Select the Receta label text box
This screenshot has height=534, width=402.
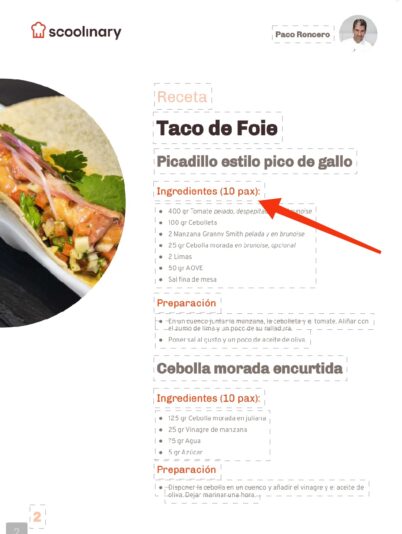pos(182,97)
